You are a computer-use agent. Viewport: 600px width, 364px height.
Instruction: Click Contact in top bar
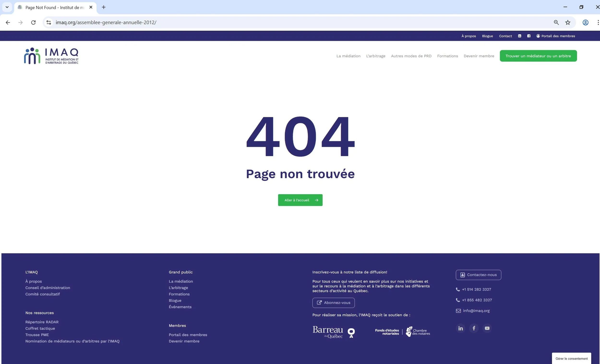click(x=505, y=36)
